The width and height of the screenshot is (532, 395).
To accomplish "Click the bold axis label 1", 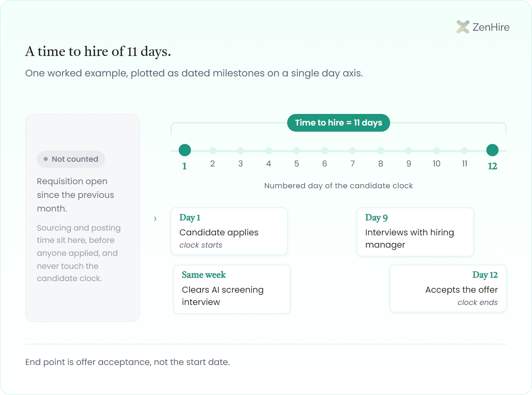I will point(184,166).
